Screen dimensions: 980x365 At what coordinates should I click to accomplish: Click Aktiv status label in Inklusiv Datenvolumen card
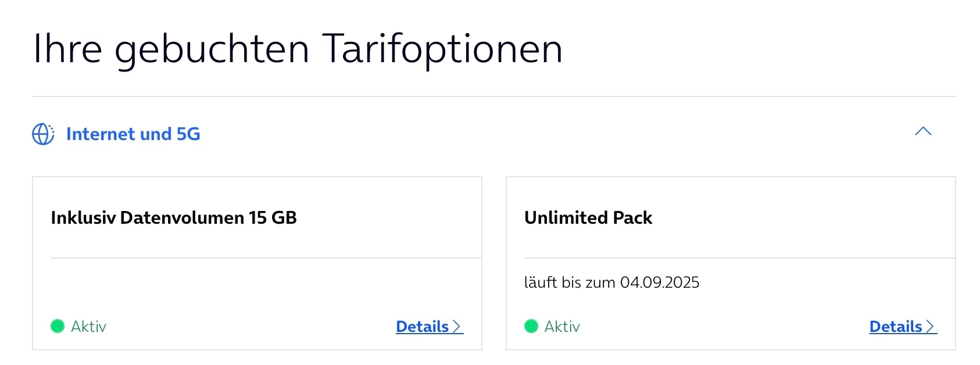(x=89, y=327)
